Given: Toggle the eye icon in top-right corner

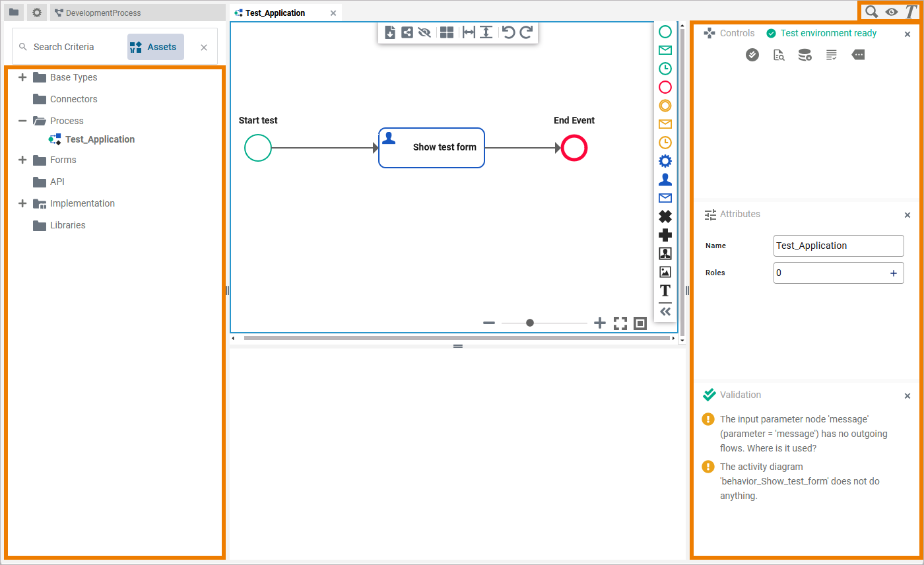Looking at the screenshot, I should click(x=892, y=12).
